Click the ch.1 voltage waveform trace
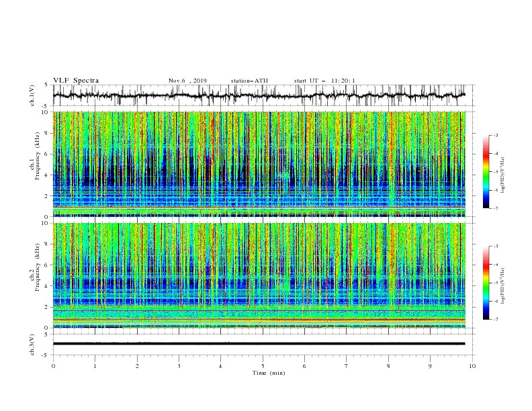This screenshot has height=411, width=532. 259,95
